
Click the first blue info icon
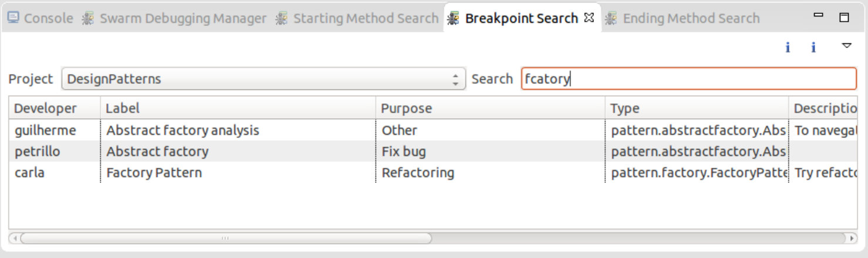click(788, 47)
